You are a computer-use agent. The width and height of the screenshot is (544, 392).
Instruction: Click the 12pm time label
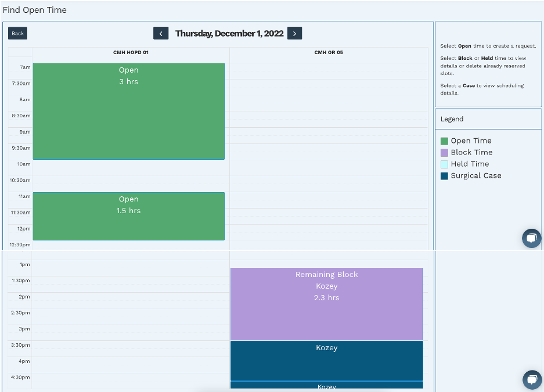coord(24,229)
